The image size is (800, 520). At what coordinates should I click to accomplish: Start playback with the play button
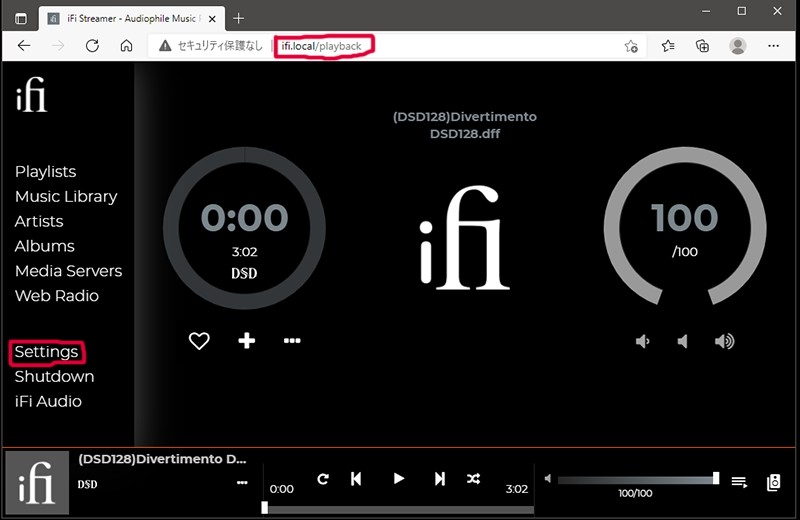click(399, 478)
